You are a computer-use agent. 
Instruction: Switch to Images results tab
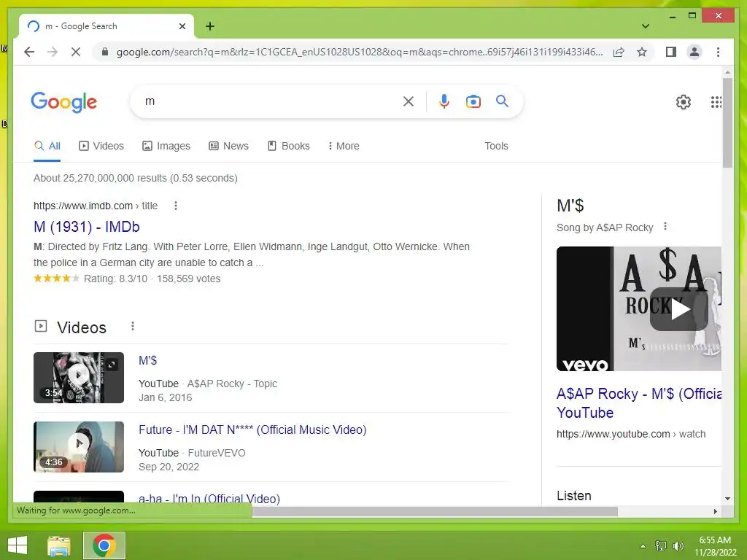click(x=166, y=146)
